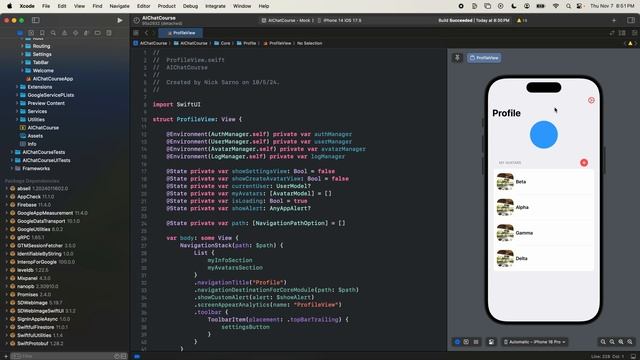Zoom preview canvas to 100 percent
The height and width of the screenshot is (360, 640).
point(612,342)
